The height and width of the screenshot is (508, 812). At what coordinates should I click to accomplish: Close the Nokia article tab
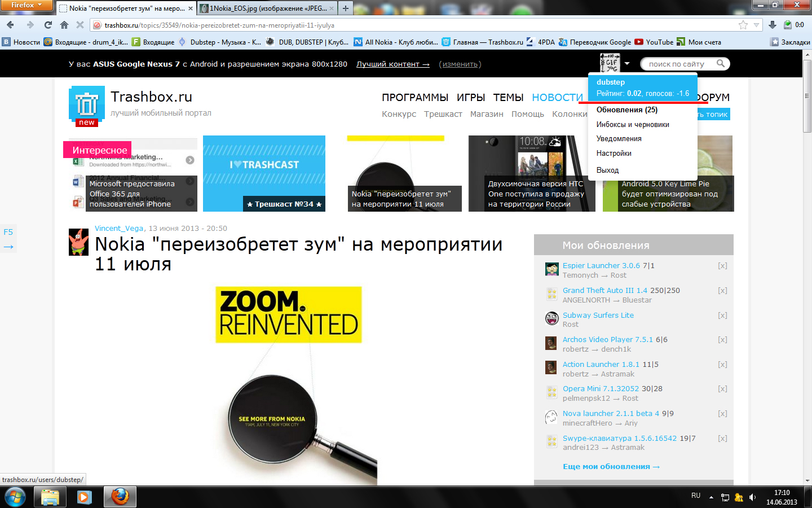coord(191,8)
